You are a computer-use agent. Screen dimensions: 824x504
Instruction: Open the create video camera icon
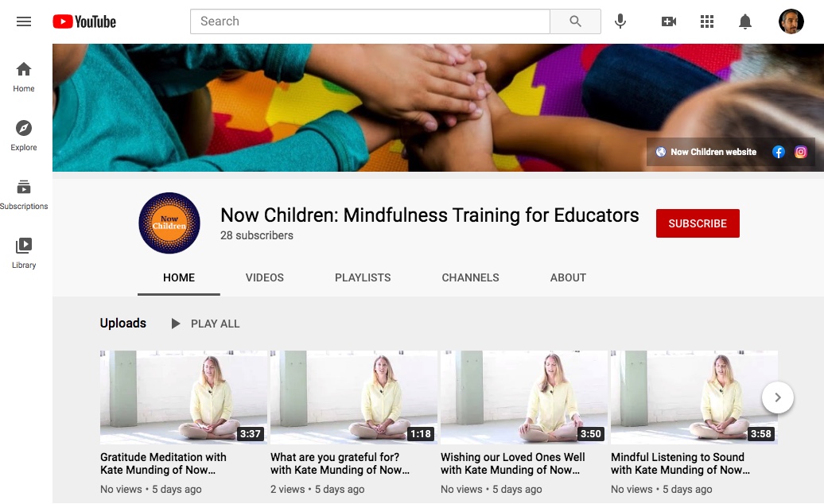[x=668, y=21]
